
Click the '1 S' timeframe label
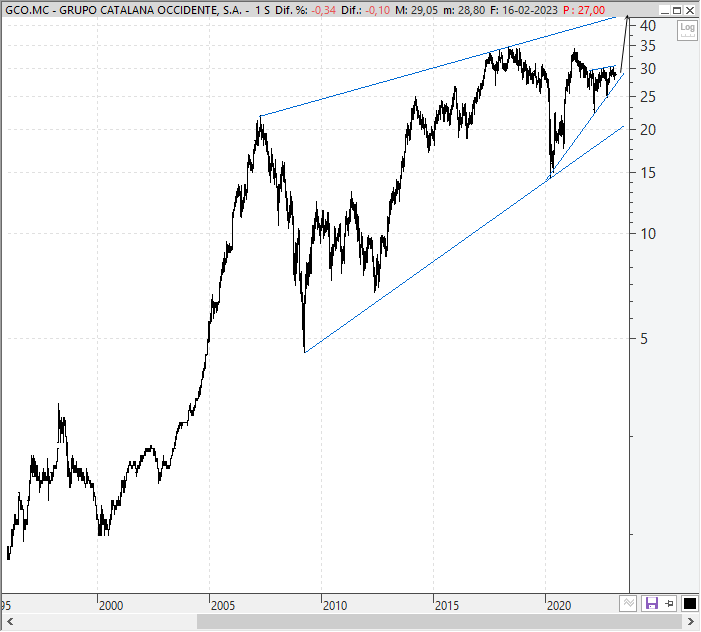tap(262, 10)
